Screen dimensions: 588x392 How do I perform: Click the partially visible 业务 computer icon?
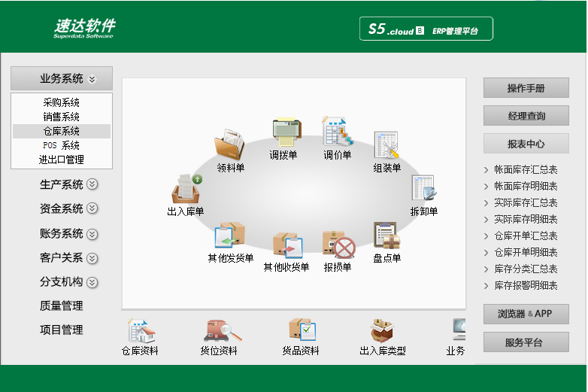coord(459,330)
